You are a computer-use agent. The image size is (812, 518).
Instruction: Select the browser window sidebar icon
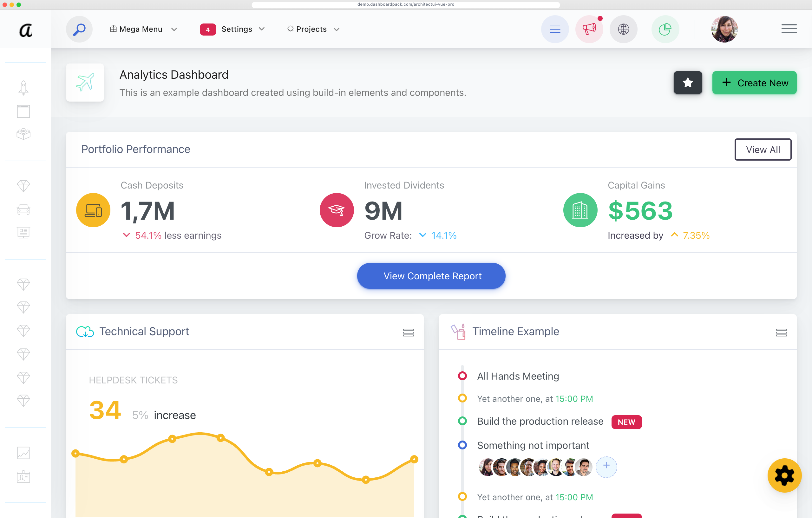pos(23,111)
